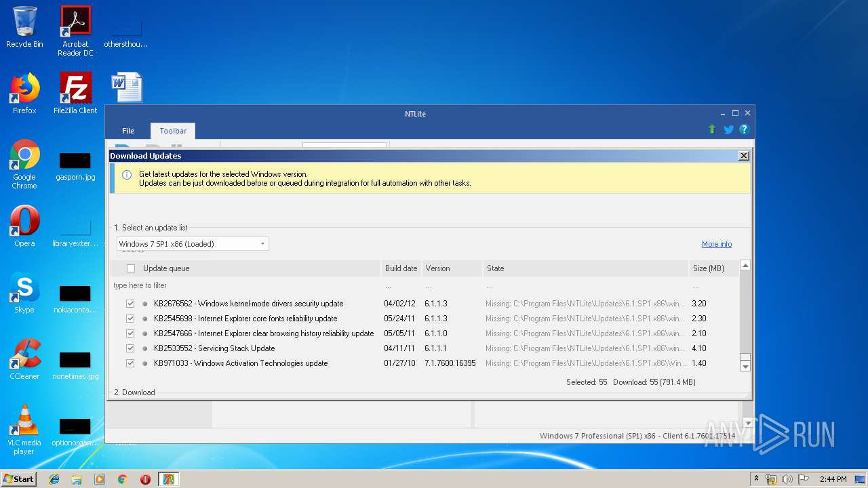This screenshot has height=488, width=868.
Task: Open the volume speaker tray icon
Action: [x=787, y=479]
